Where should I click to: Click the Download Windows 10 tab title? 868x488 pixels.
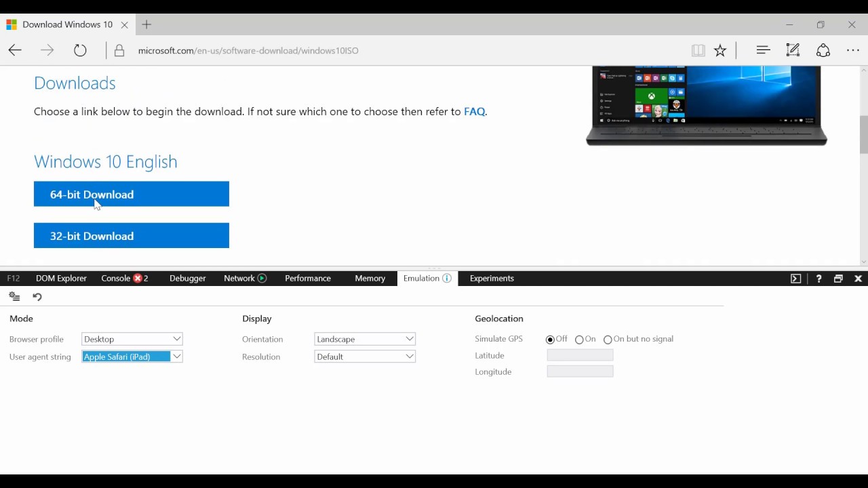click(x=67, y=24)
